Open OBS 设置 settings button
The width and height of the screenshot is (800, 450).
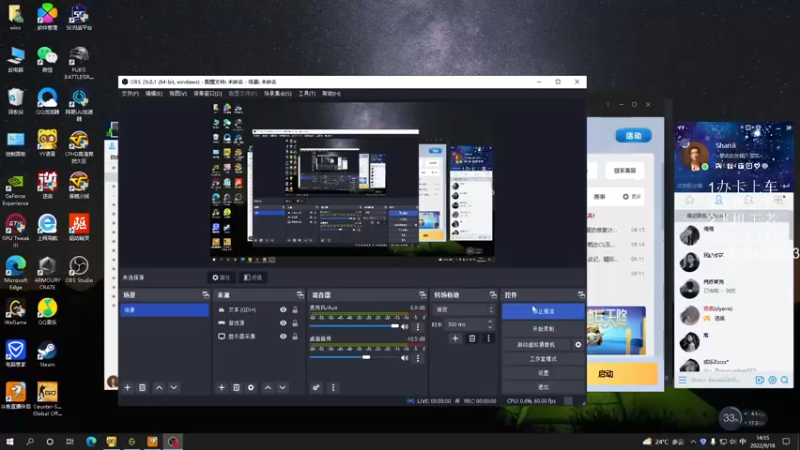click(543, 373)
